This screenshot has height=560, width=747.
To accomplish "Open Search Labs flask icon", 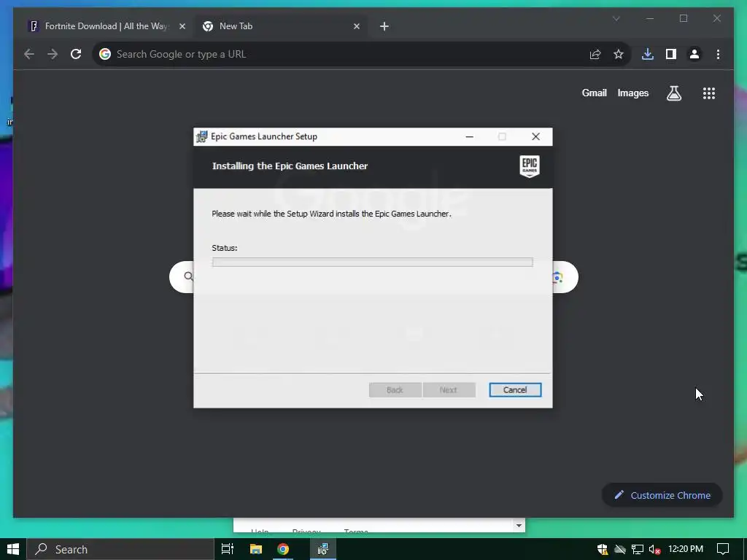I will point(673,93).
